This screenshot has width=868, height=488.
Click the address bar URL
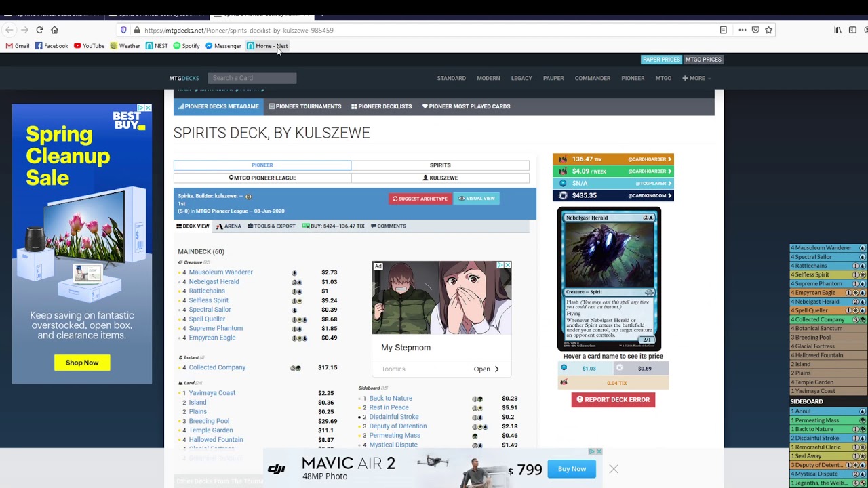pyautogui.click(x=239, y=30)
